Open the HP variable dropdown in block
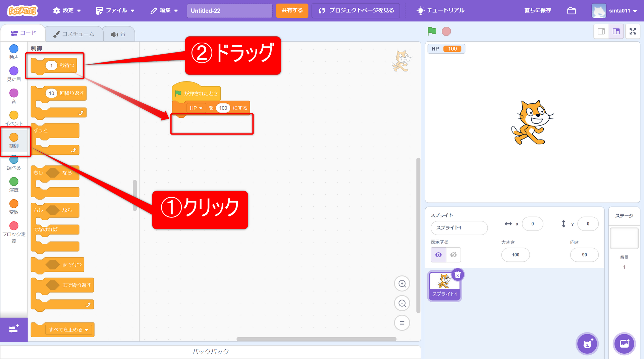Viewport: 644px width, 359px height. pos(196,108)
